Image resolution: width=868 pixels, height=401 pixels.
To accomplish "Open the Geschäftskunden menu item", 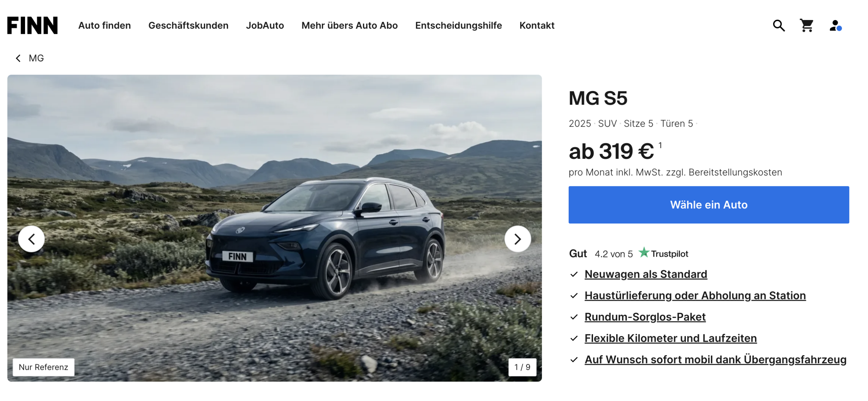I will 188,25.
